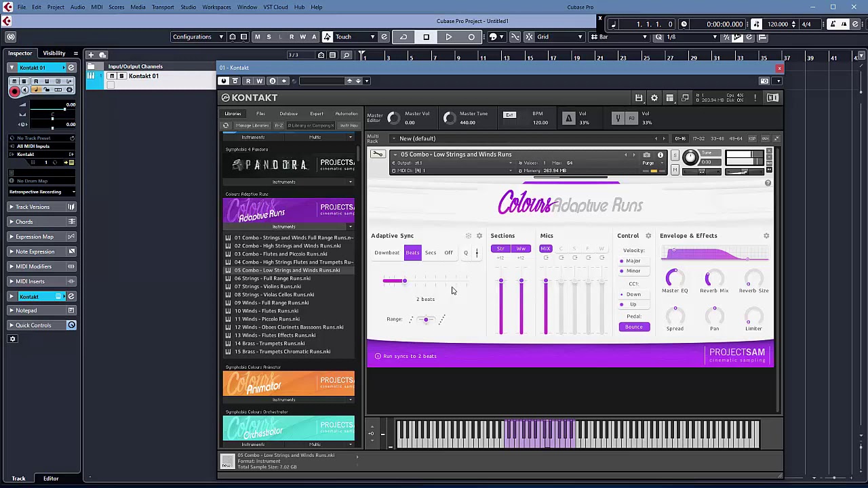This screenshot has width=868, height=488.
Task: Turn Adaptive Sync Off
Action: coord(448,253)
